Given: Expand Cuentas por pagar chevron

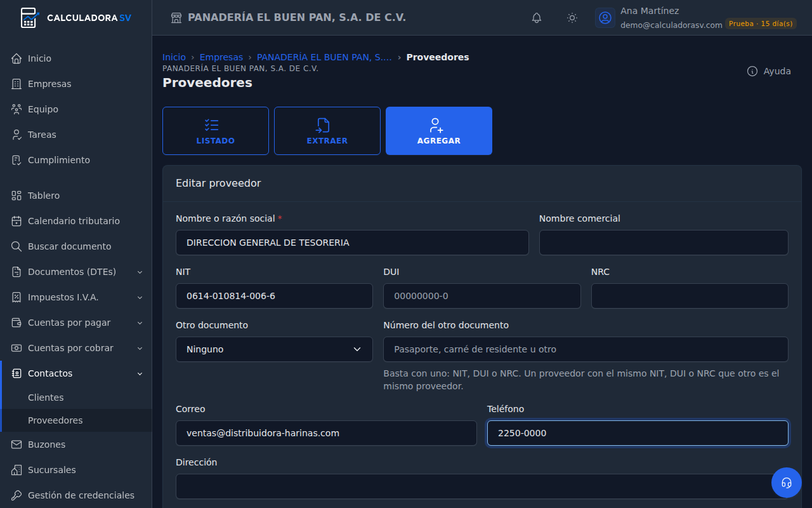Looking at the screenshot, I should (x=140, y=323).
